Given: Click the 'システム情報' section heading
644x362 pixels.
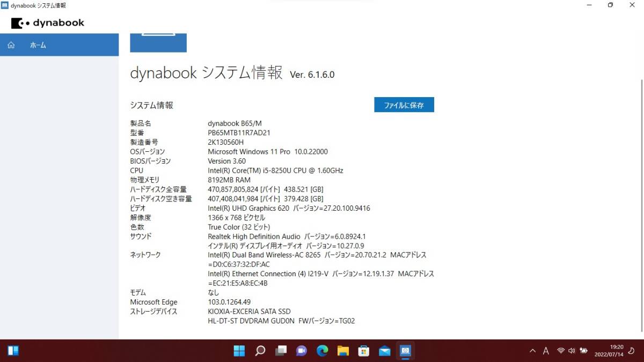Looking at the screenshot, I should (x=152, y=105).
